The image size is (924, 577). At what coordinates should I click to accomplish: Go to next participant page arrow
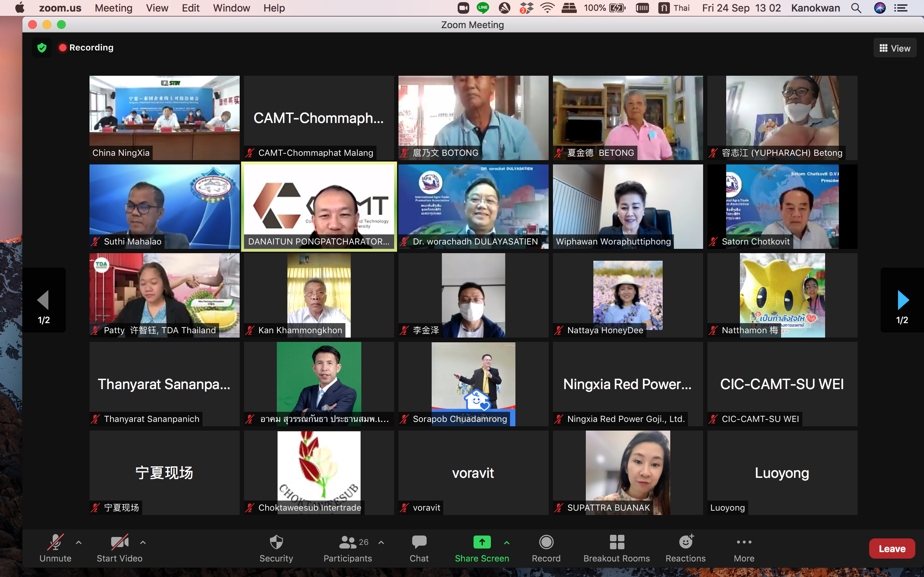pyautogui.click(x=902, y=300)
